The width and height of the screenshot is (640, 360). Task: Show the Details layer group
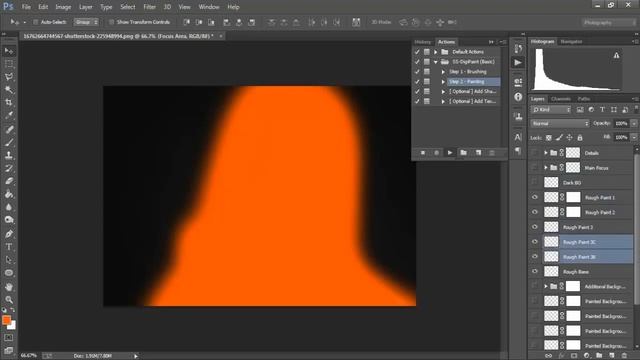535,153
